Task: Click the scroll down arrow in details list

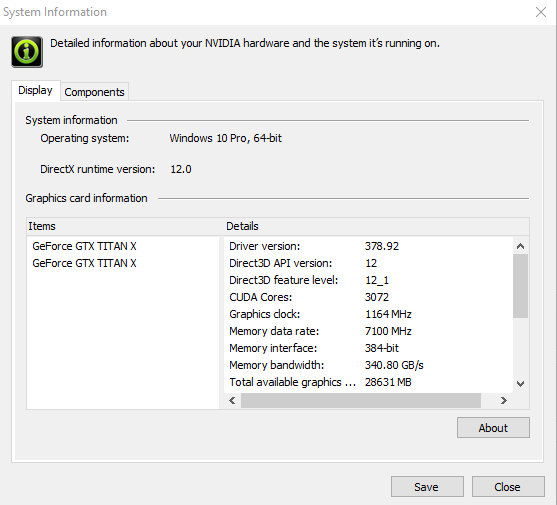Action: (520, 384)
